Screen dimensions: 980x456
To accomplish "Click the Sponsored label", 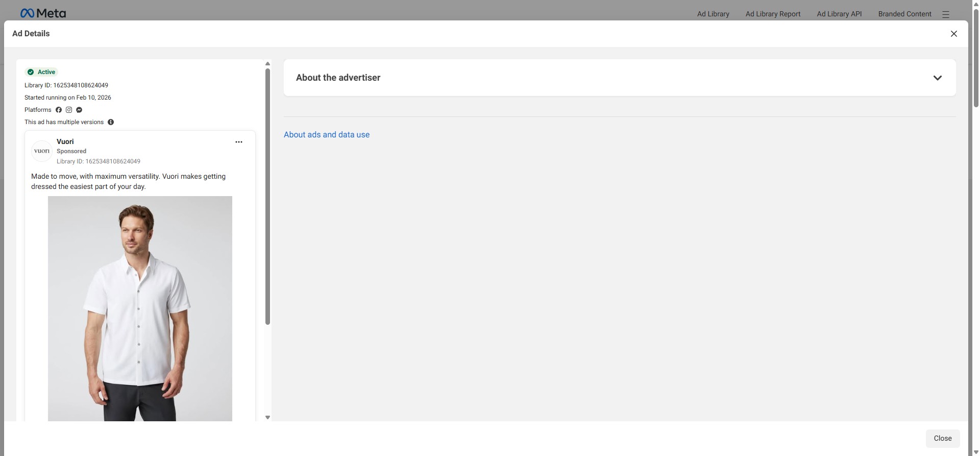I will [x=71, y=151].
